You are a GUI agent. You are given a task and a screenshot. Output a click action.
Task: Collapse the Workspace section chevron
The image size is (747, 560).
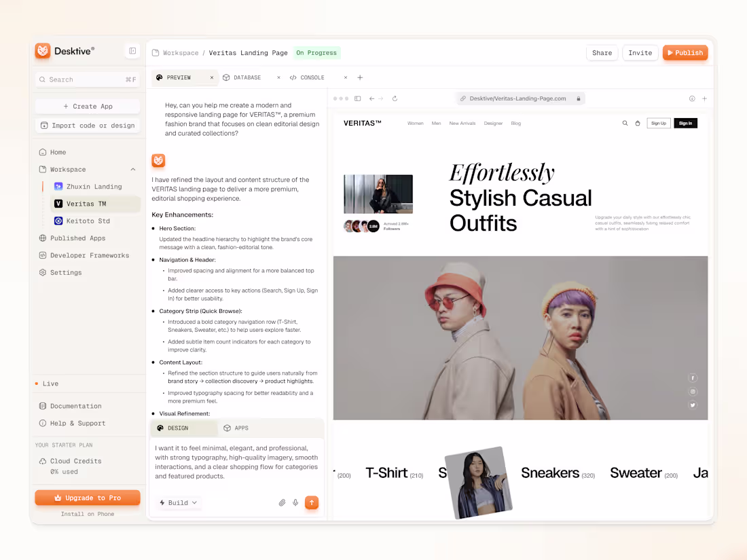tap(133, 170)
